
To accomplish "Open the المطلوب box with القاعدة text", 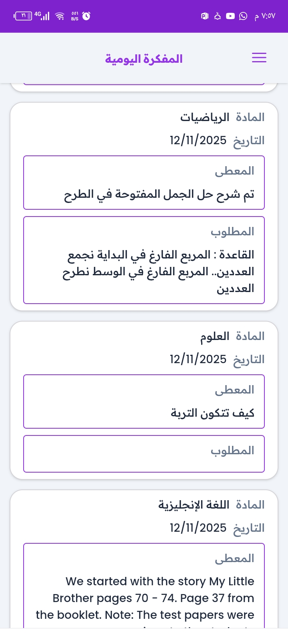I will pyautogui.click(x=144, y=260).
